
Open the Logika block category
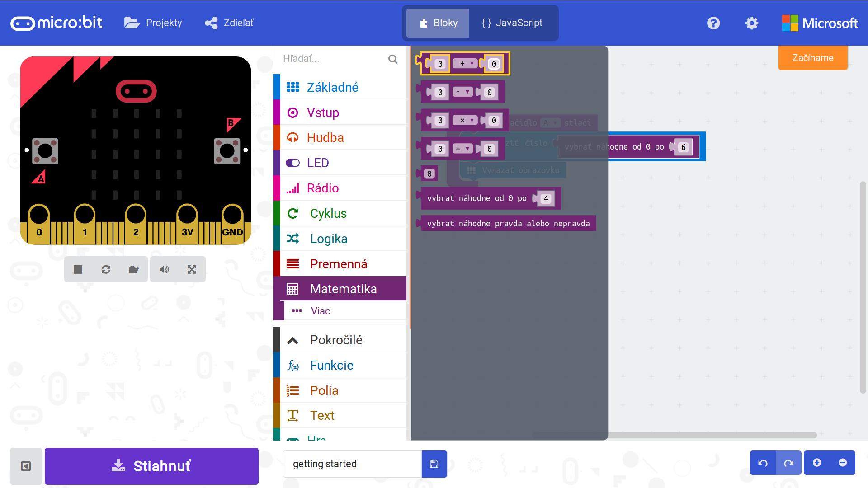coord(329,239)
